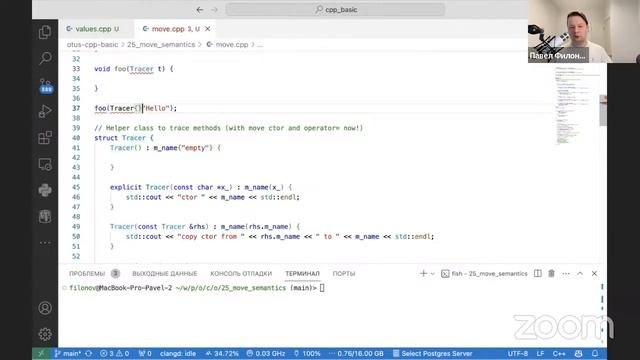Open the Search view in activity bar

coord(45,58)
